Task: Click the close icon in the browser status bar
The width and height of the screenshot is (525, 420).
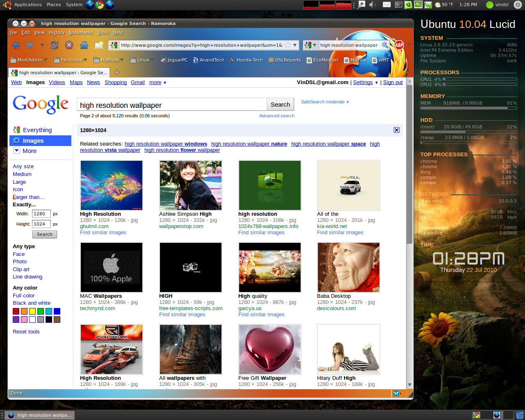Action: pos(396,393)
